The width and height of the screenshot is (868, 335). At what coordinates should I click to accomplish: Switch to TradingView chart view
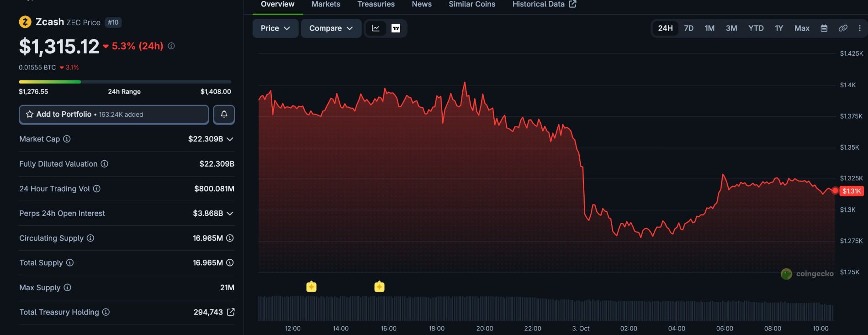[x=396, y=28]
